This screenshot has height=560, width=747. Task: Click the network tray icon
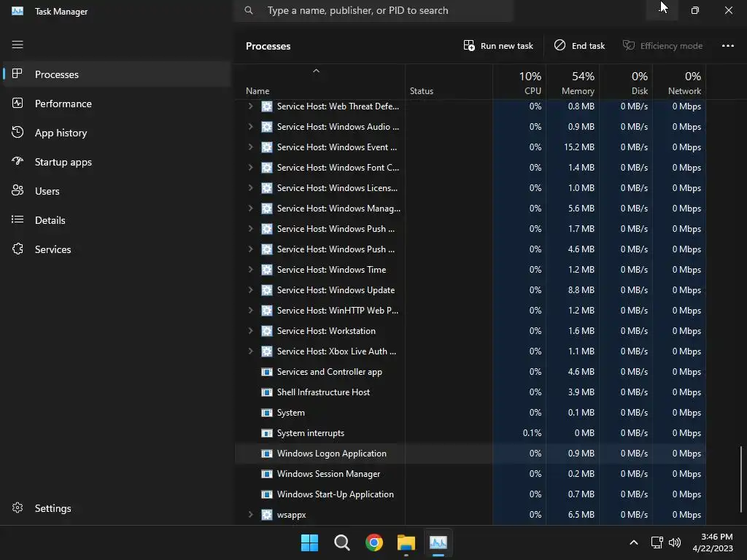pyautogui.click(x=657, y=542)
